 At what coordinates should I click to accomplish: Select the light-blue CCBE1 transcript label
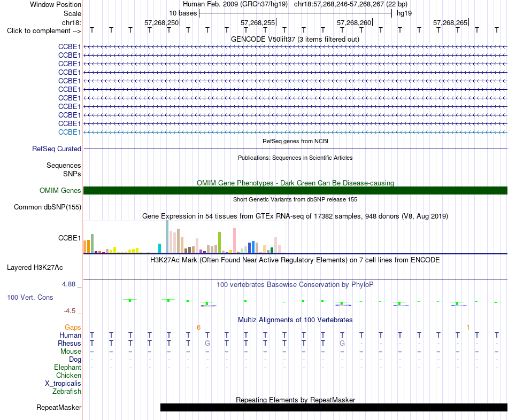[x=70, y=132]
